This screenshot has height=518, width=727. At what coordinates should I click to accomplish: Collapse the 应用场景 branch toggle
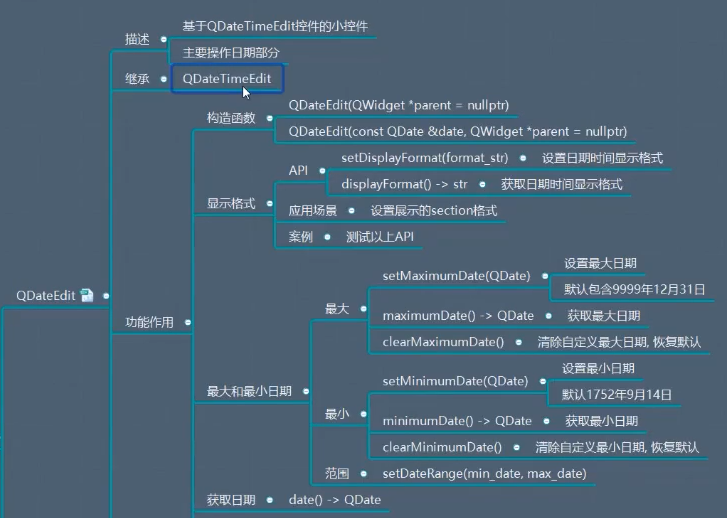pyautogui.click(x=351, y=211)
